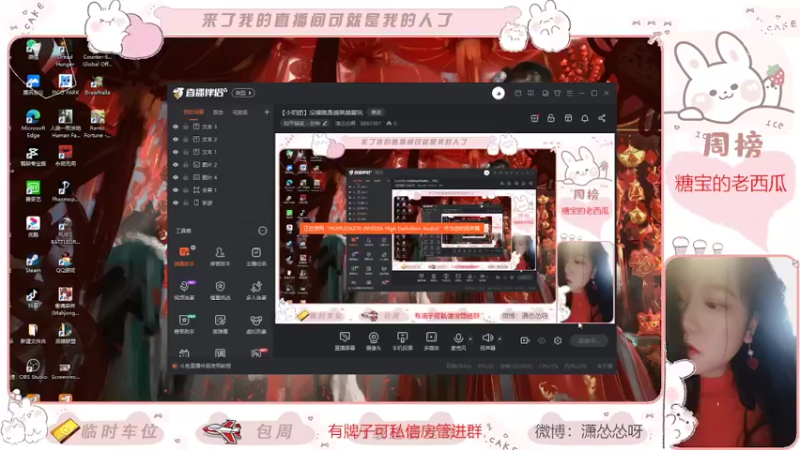Open the 主播任务 streamer tasks tool

click(x=256, y=256)
